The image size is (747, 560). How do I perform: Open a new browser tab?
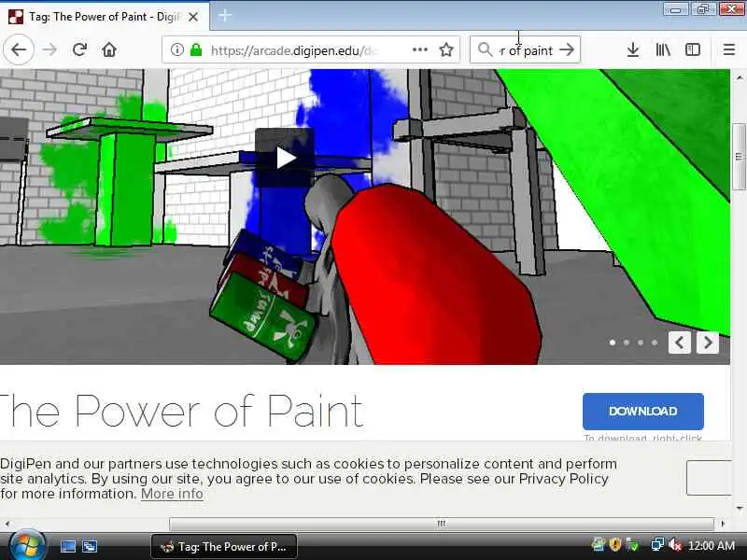[x=224, y=15]
